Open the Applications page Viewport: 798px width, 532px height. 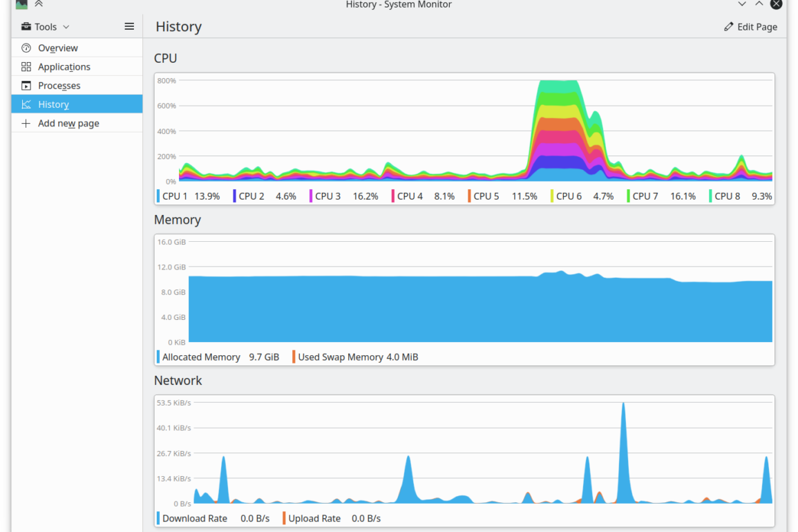[x=64, y=67]
